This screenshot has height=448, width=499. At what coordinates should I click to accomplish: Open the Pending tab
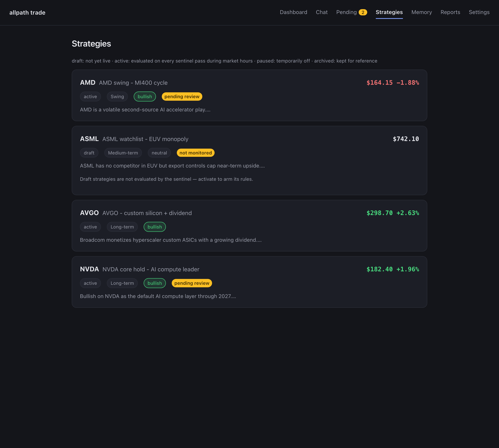point(351,12)
